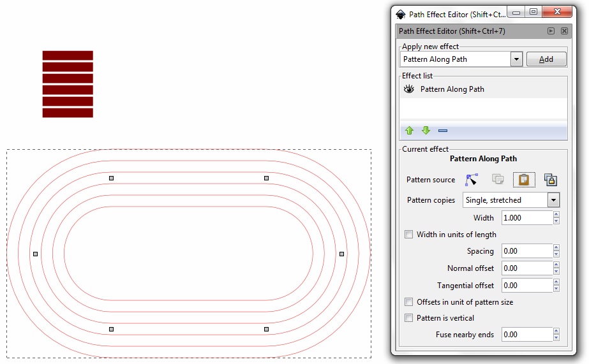The image size is (589, 364).
Task: Close the Path Effect Editor window
Action: [x=558, y=12]
